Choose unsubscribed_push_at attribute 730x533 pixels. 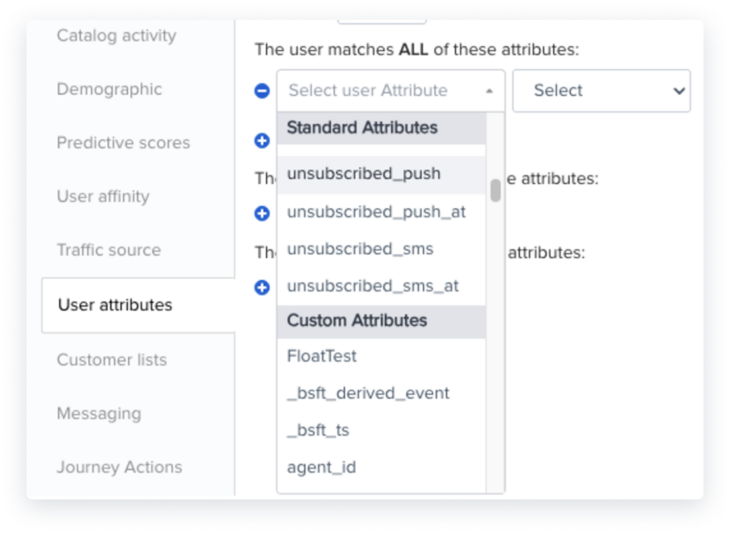pos(381,212)
